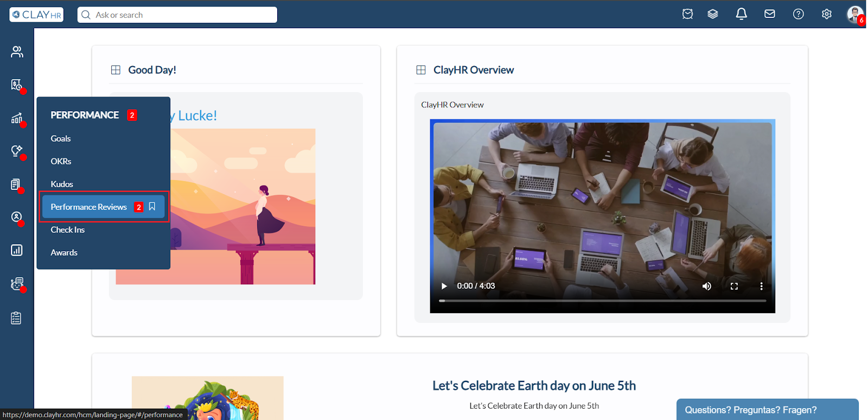Image resolution: width=868 pixels, height=420 pixels.
Task: Open the clipboard sidebar icon
Action: pyautogui.click(x=16, y=318)
